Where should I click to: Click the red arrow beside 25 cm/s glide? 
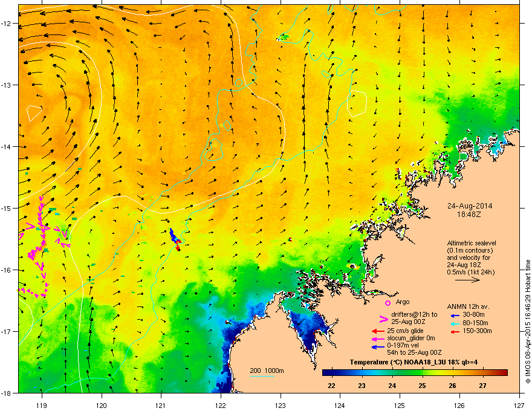coord(378,331)
